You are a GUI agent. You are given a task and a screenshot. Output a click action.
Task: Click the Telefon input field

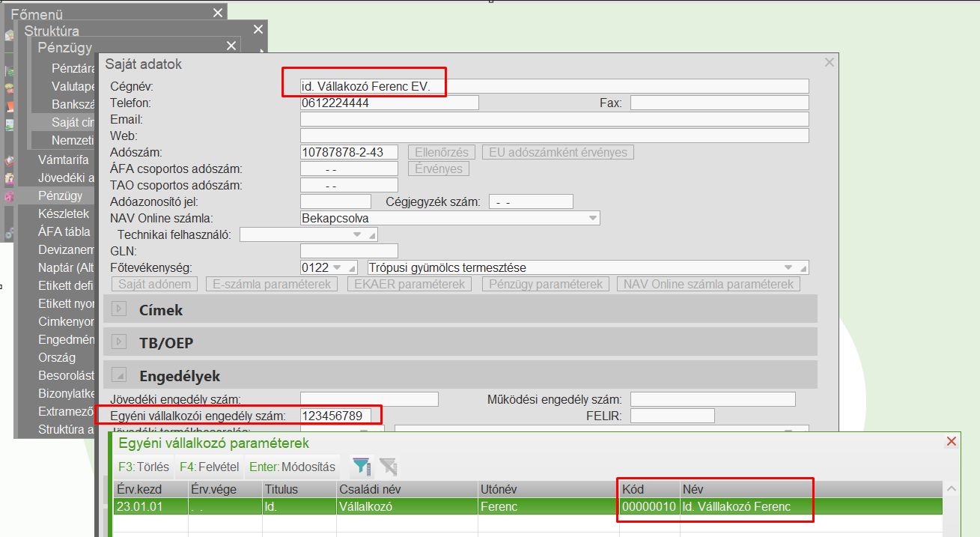tap(389, 103)
